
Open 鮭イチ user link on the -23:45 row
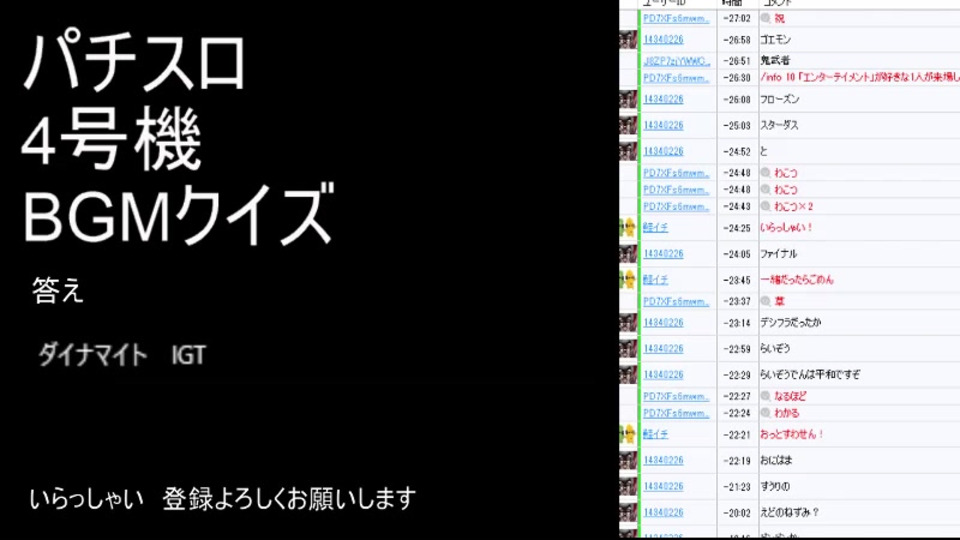click(x=655, y=280)
